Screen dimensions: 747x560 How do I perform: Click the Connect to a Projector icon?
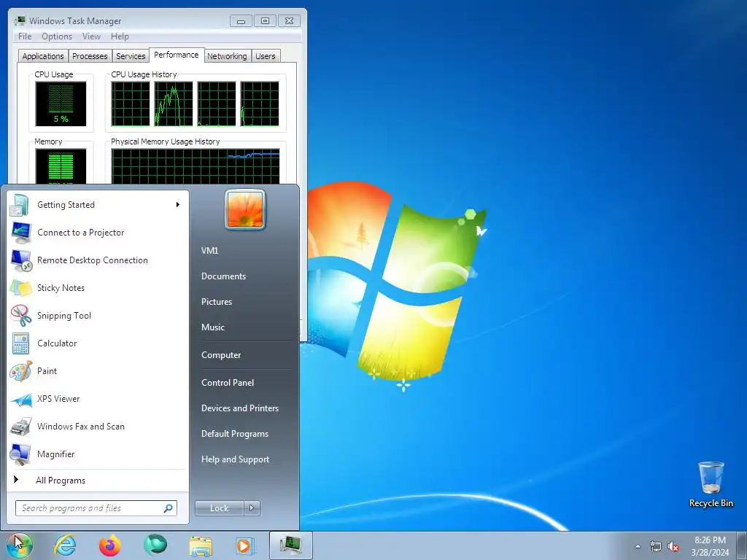click(x=20, y=233)
